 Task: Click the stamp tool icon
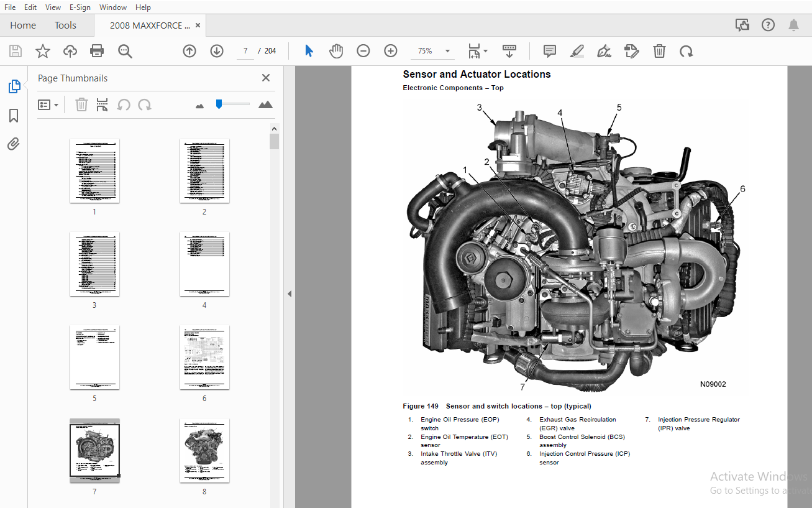631,51
